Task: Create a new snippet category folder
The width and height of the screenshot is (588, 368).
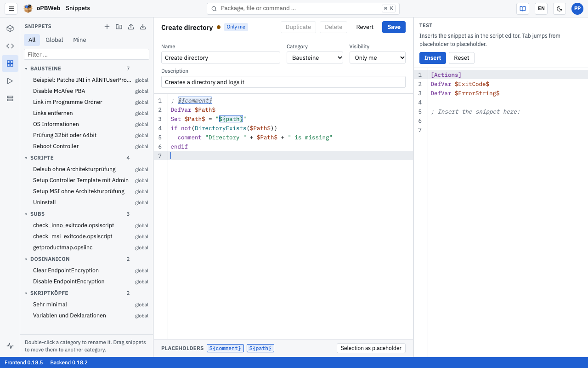Action: point(119,27)
